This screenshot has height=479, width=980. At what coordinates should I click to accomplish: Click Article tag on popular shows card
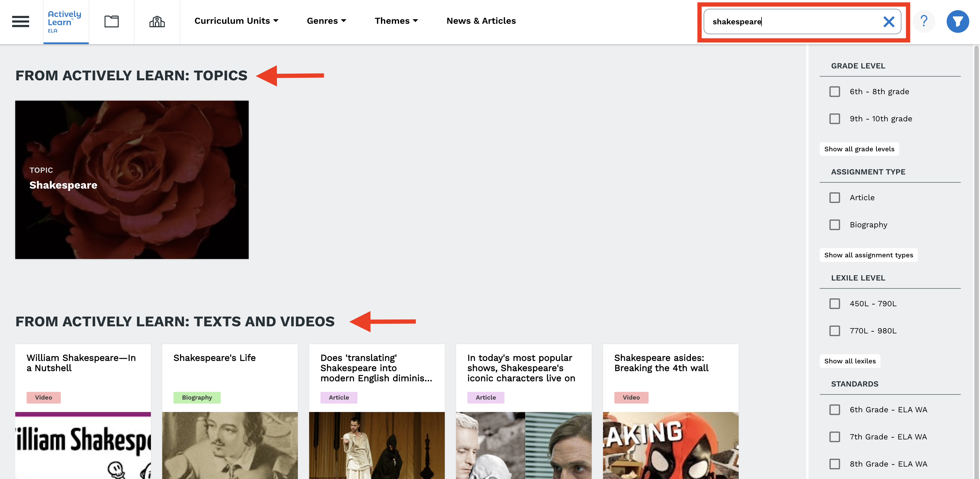[485, 398]
